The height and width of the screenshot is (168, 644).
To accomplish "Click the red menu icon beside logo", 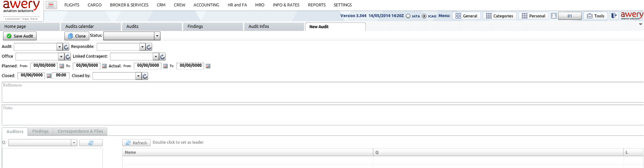I will (51, 5).
